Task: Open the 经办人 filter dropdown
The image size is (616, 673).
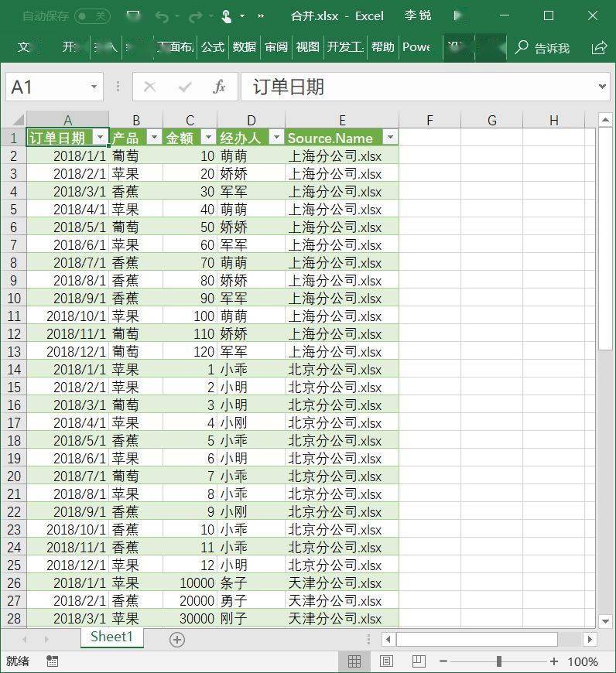Action: point(276,138)
